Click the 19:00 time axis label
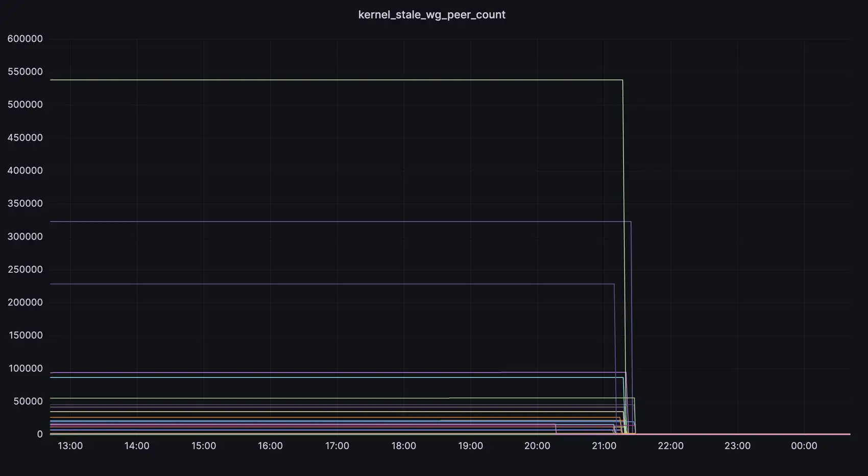This screenshot has height=476, width=868. 470,446
